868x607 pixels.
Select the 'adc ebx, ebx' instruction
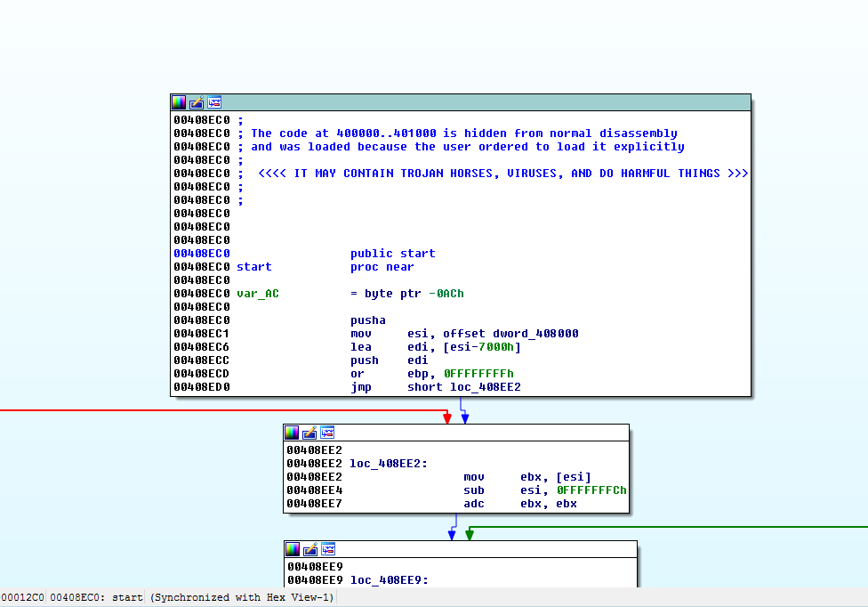[x=519, y=504]
